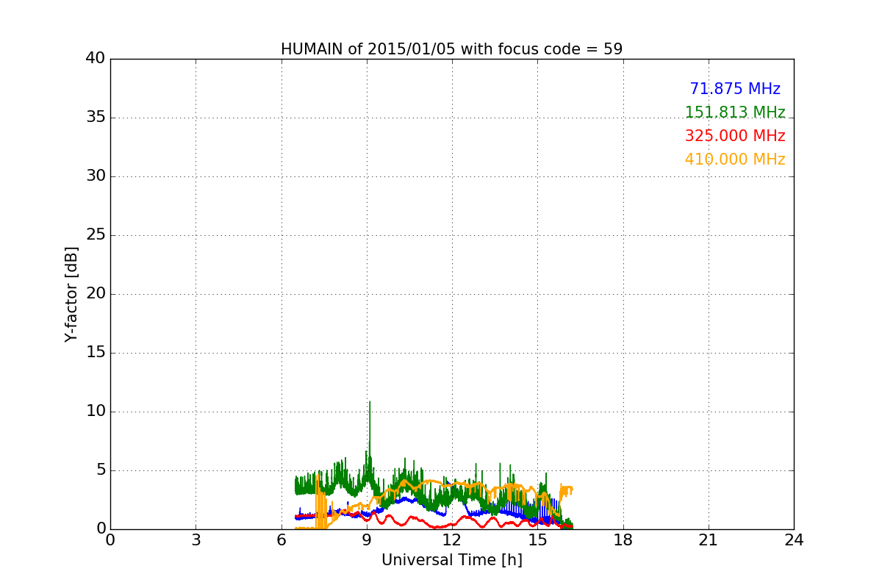The width and height of the screenshot is (882, 588).
Task: Select the green 151.813 MHz legend label
Action: coord(735,112)
